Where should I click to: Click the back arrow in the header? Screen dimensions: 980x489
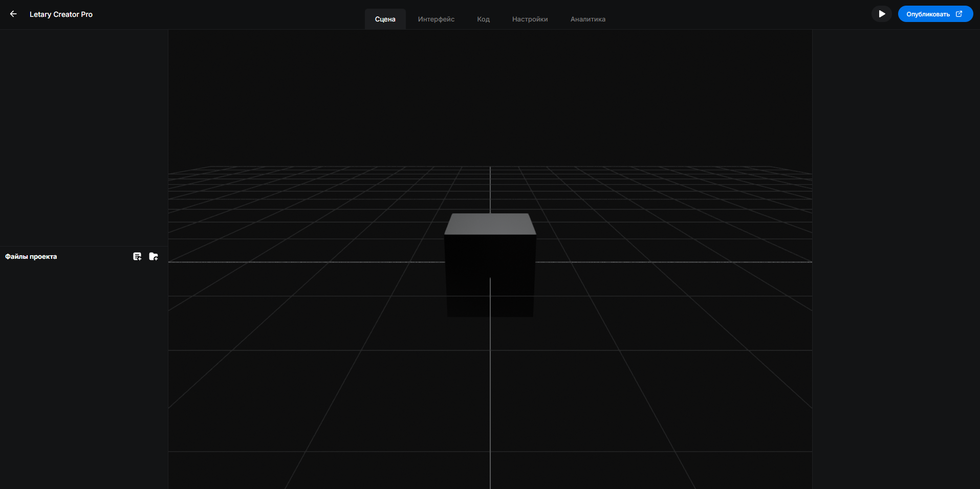pyautogui.click(x=13, y=14)
